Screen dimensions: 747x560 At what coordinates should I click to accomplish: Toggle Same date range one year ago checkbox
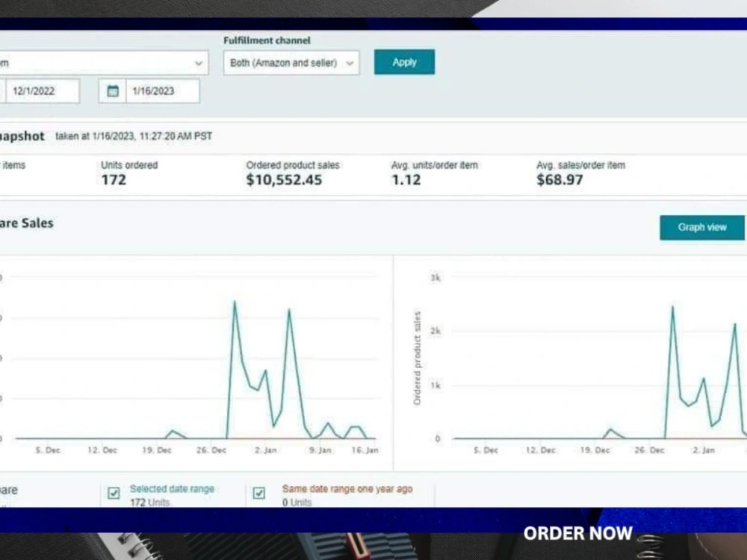258,493
